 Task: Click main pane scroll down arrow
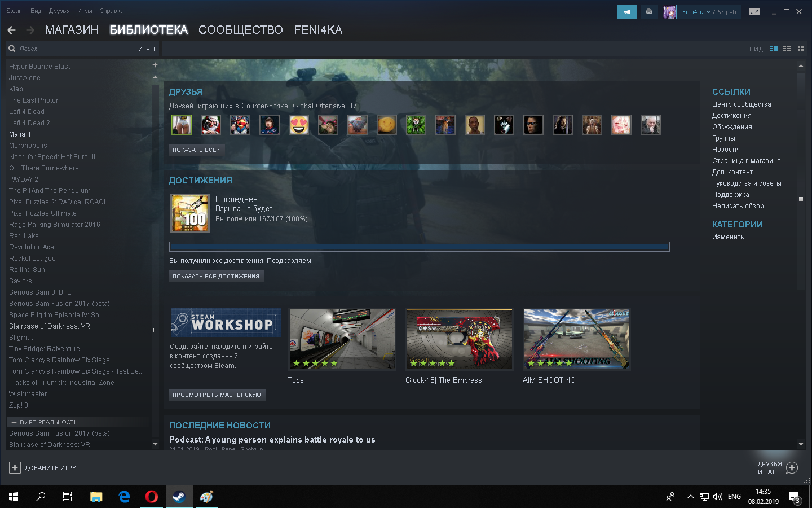pos(801,444)
